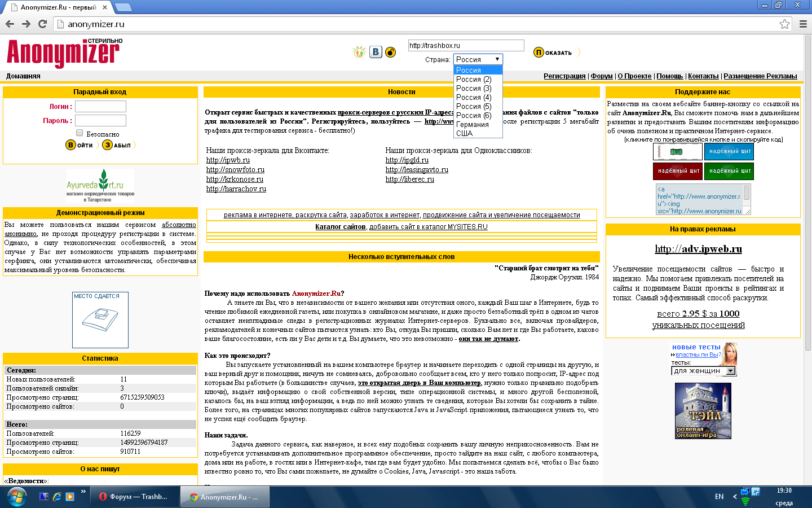
Task: Close the Anonymizer.Ru browser tab
Action: [105, 7]
